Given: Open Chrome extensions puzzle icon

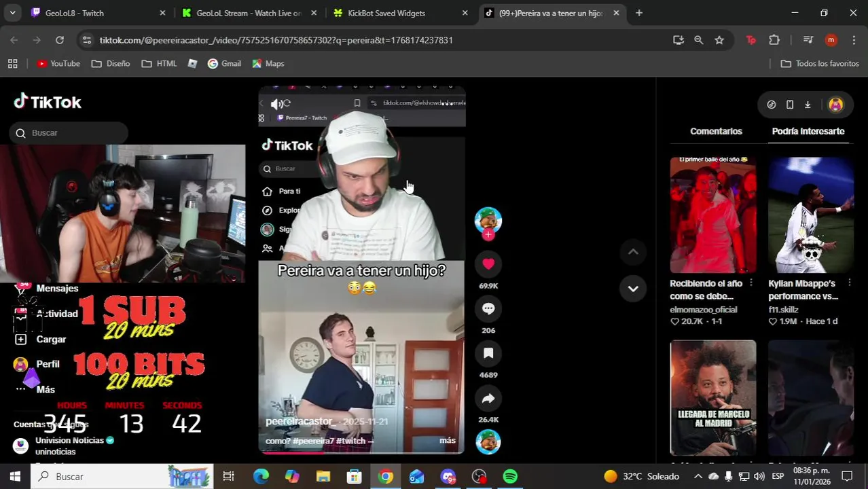Looking at the screenshot, I should 774,40.
